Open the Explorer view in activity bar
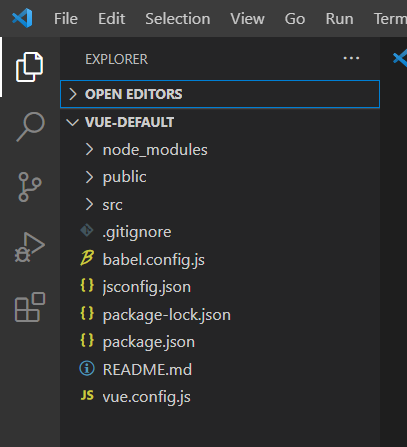 [x=29, y=67]
